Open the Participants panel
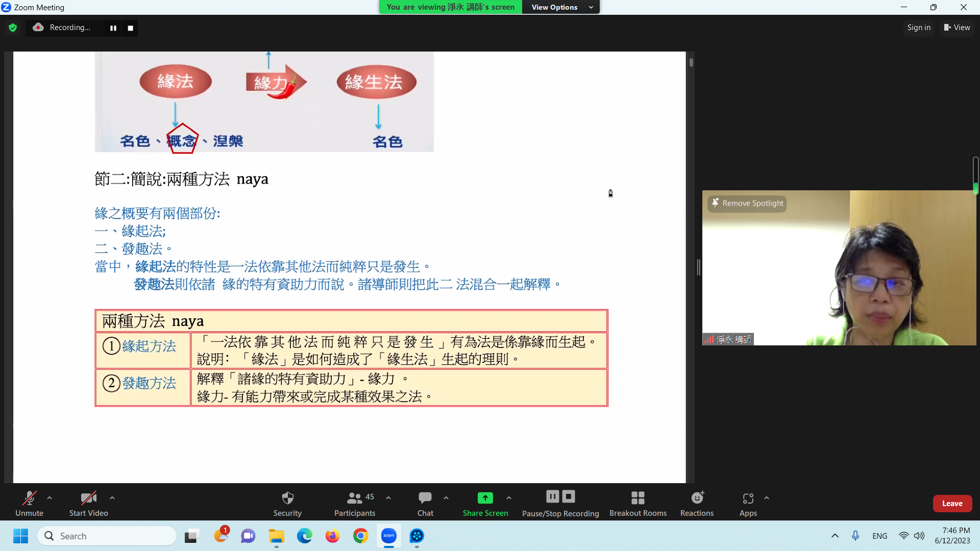980x551 pixels. 355,503
